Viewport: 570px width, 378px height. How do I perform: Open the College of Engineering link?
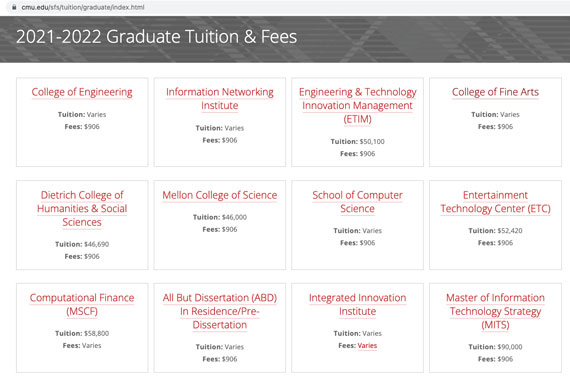[x=82, y=92]
